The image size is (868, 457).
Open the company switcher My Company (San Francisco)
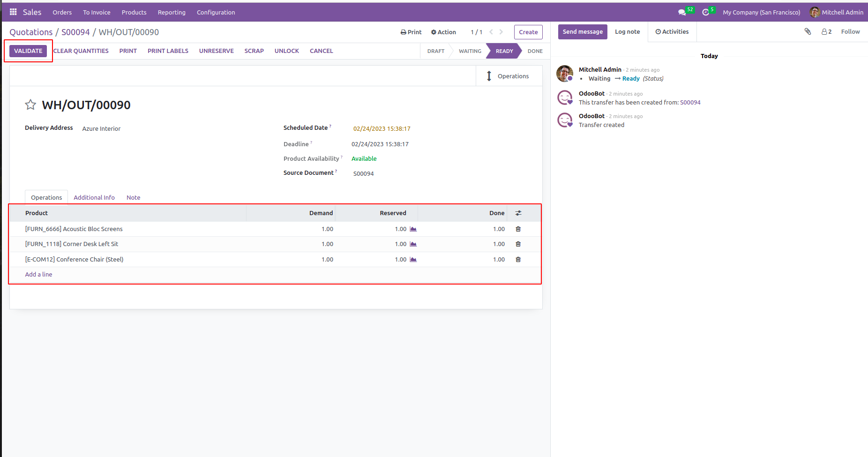pyautogui.click(x=761, y=12)
